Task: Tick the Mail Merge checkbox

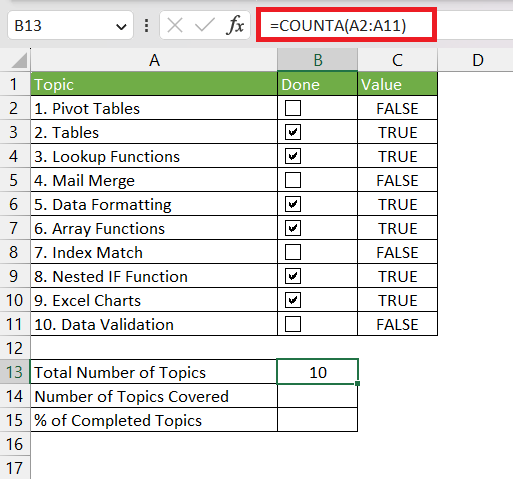Action: click(293, 180)
